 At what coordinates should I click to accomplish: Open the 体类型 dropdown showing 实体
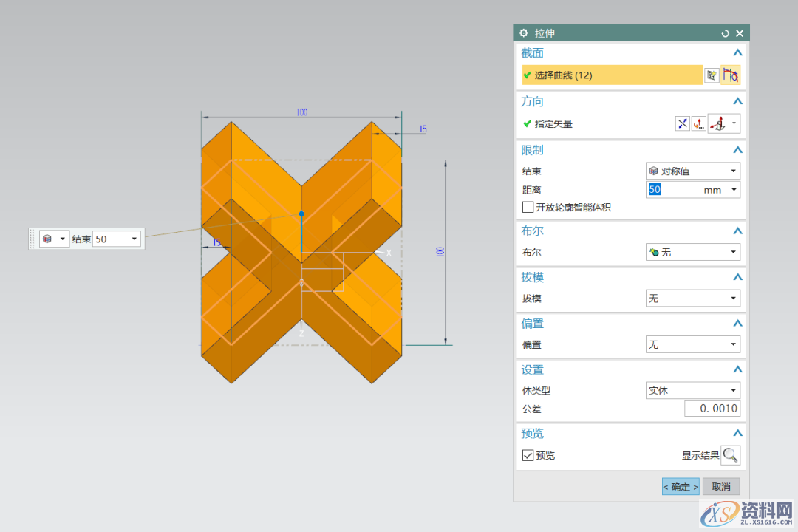pos(692,390)
